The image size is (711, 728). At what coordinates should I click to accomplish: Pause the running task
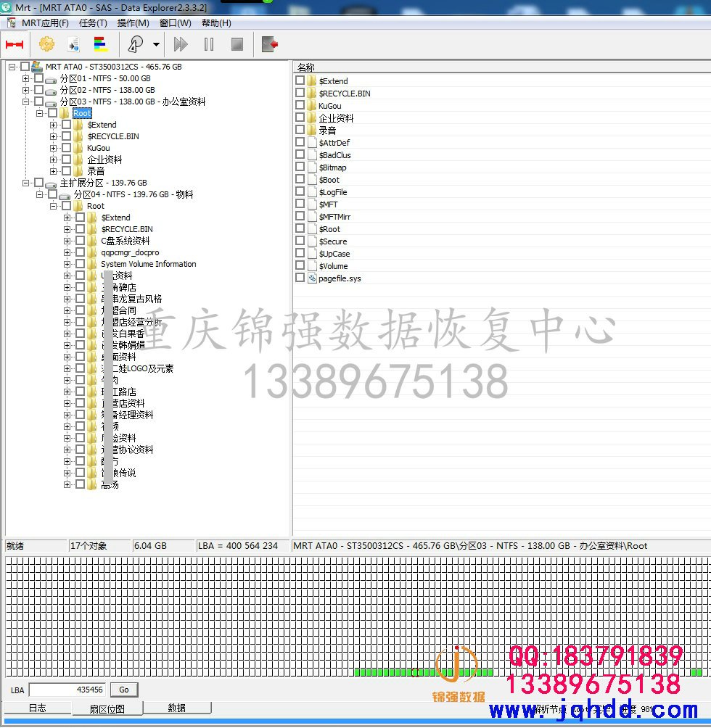[x=209, y=44]
